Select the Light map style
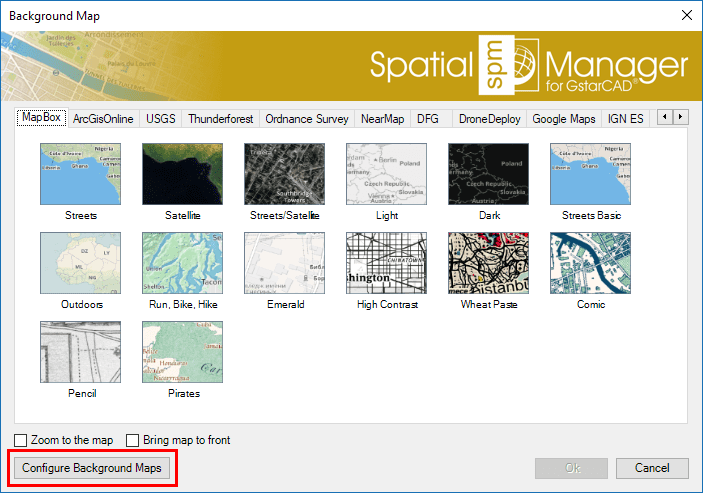 tap(386, 174)
